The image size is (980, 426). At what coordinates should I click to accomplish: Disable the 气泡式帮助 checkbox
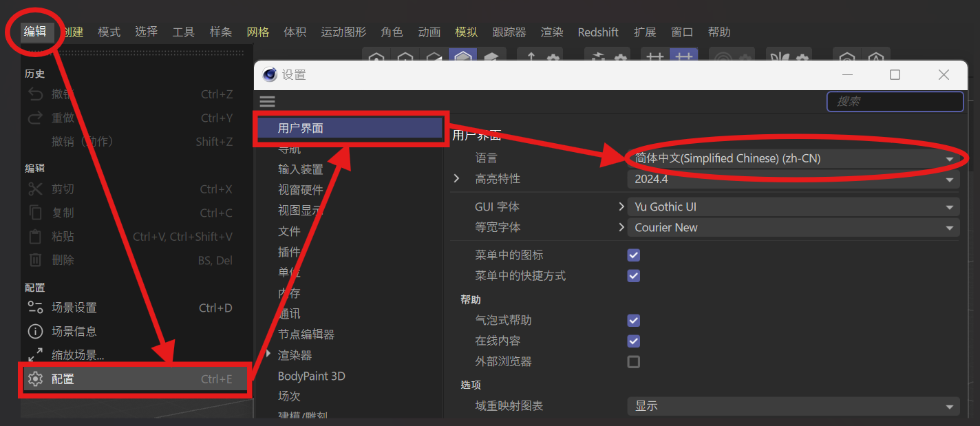click(x=633, y=320)
